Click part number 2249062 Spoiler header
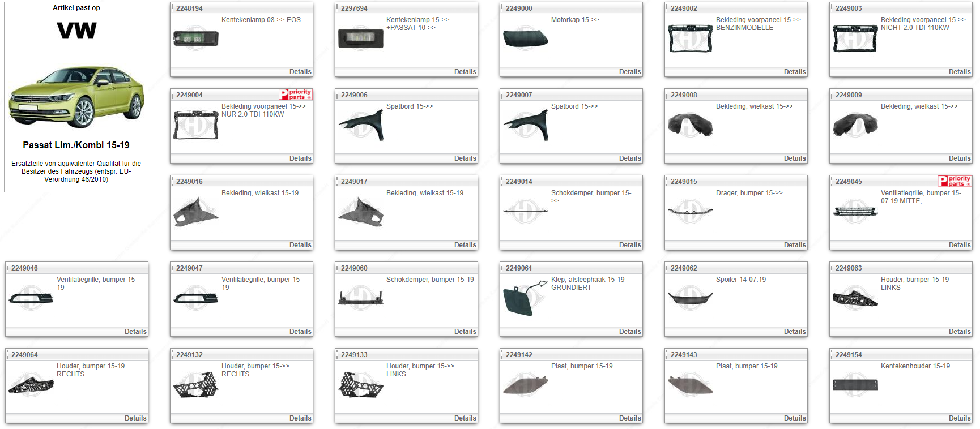The height and width of the screenshot is (429, 980). tap(684, 268)
